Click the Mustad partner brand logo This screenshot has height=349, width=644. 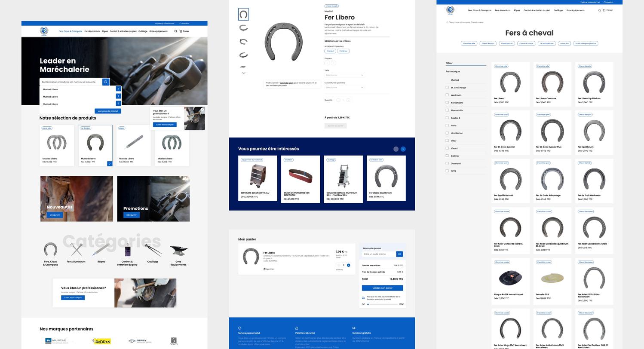coord(59,341)
